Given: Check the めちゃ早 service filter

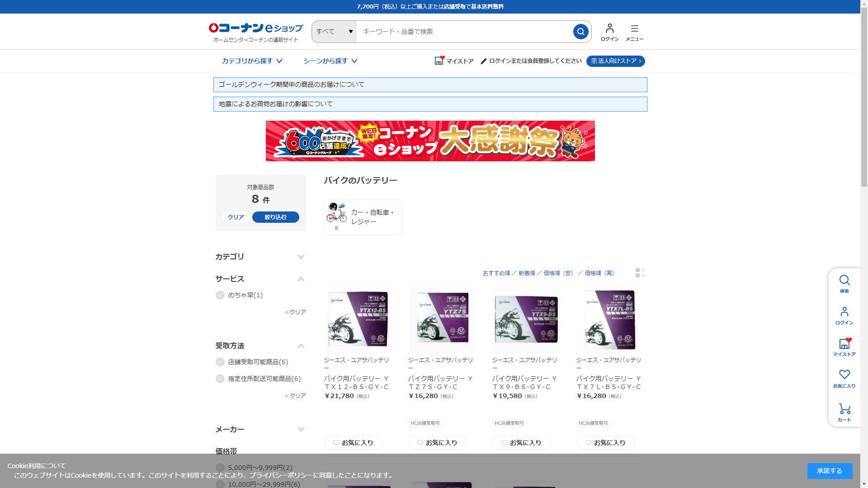Looking at the screenshot, I should [220, 295].
